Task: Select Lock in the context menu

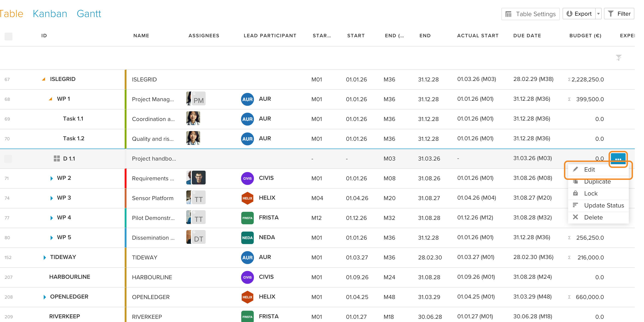Action: click(x=598, y=193)
